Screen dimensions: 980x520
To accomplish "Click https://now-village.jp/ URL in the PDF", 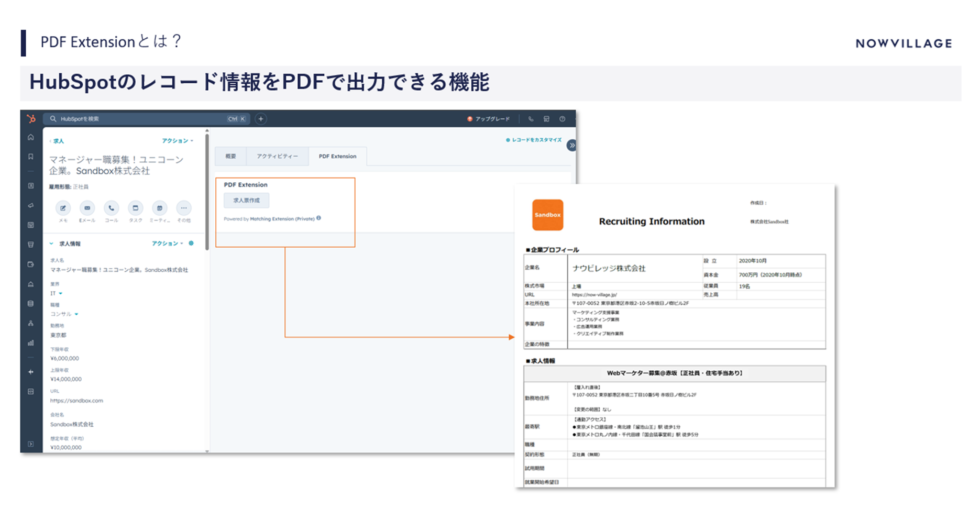I will [594, 295].
